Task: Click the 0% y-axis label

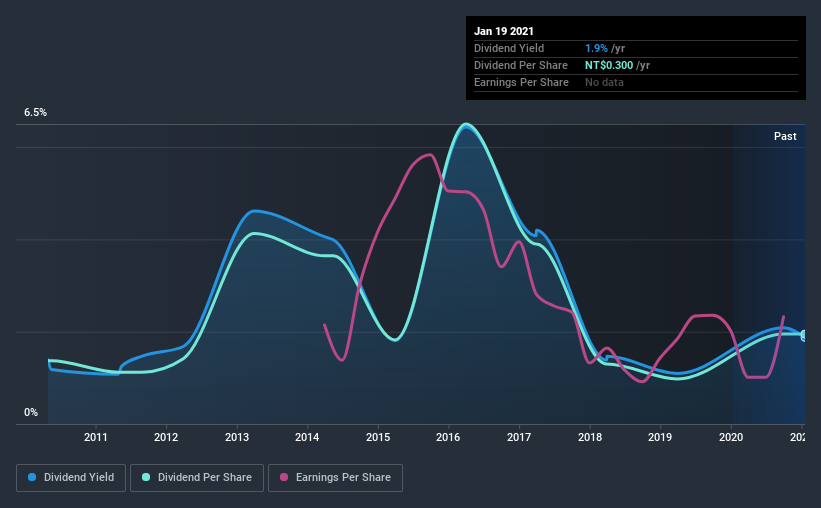Action: coord(31,413)
